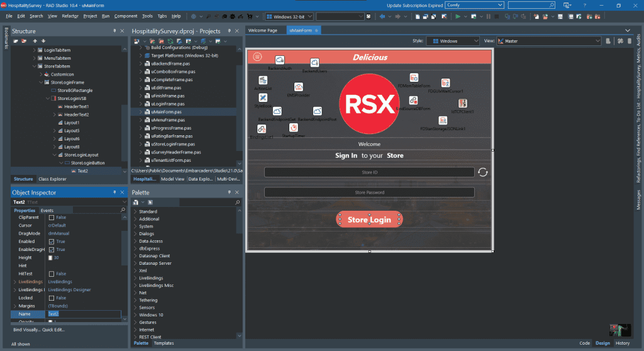Screen dimensions: 644x351
Task: Toggle the EnableDragHighlight checkbox
Action: [52, 250]
